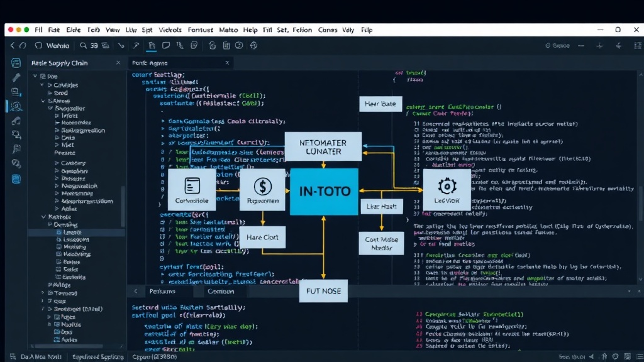The height and width of the screenshot is (362, 644).
Task: Select the highlighted file row in tree
Action: (x=77, y=233)
